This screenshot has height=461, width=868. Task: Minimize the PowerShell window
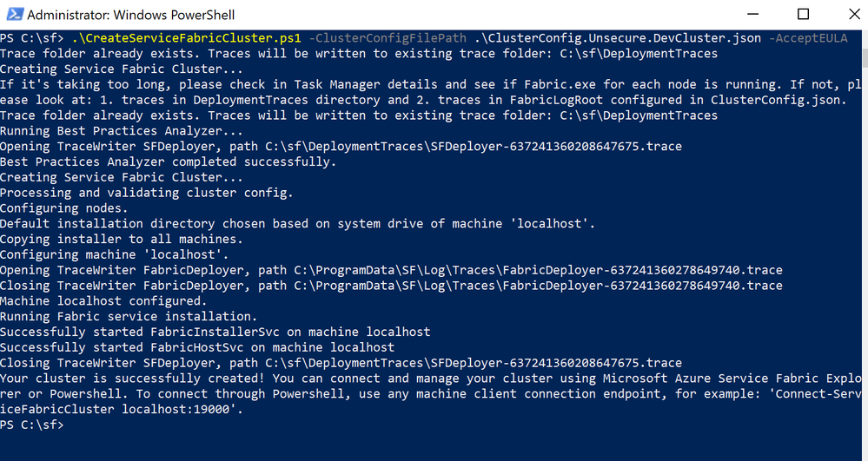click(x=752, y=15)
